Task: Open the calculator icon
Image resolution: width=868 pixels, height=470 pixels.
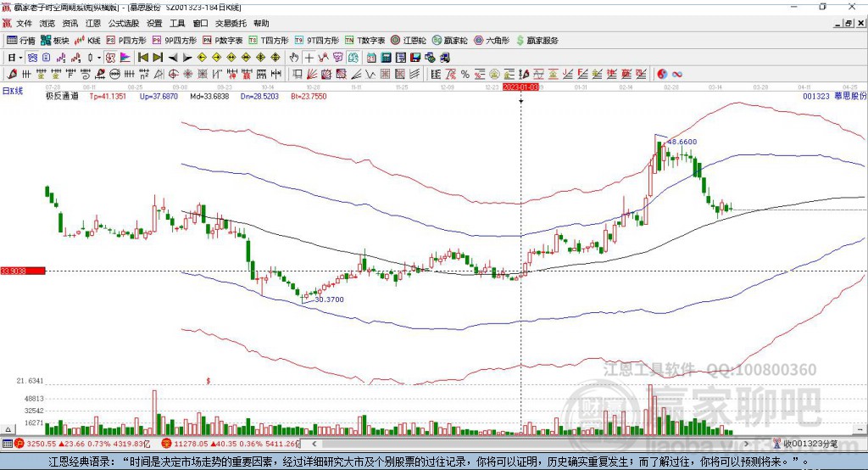Action: click(x=387, y=58)
